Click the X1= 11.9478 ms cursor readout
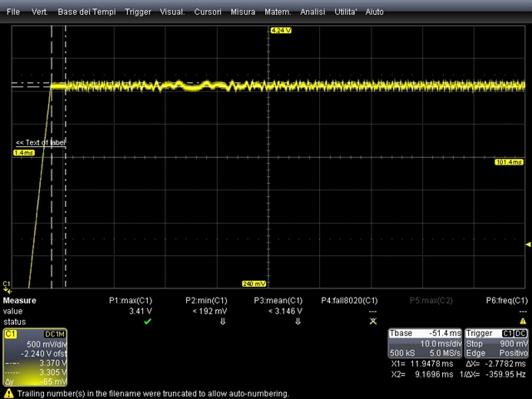Image resolution: width=532 pixels, height=399 pixels. [422, 364]
